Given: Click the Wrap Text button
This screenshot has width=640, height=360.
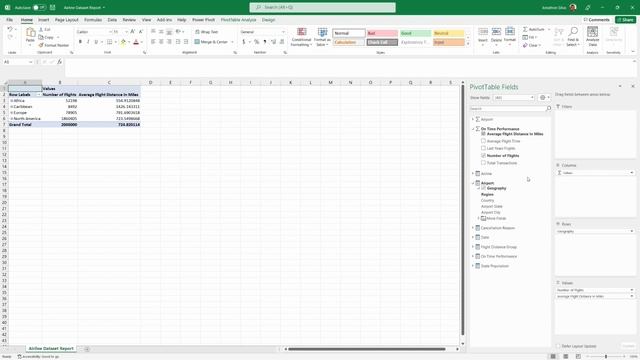Looking at the screenshot, I should tap(207, 32).
